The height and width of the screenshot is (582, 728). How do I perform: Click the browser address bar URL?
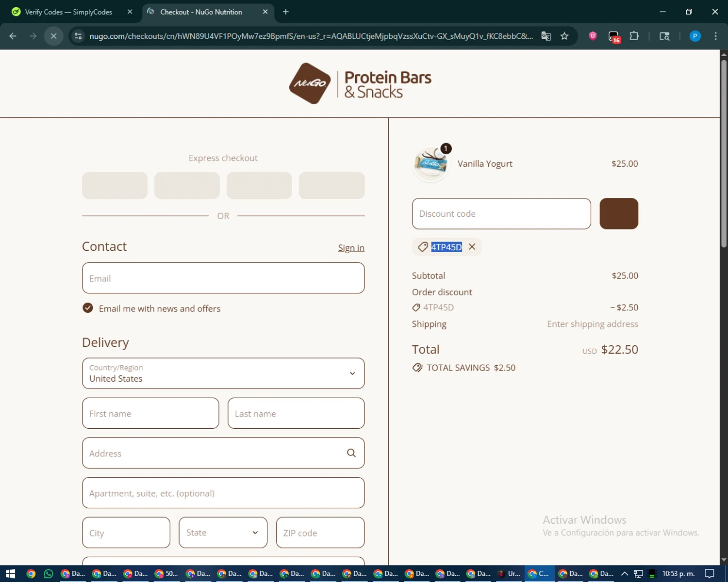[311, 36]
